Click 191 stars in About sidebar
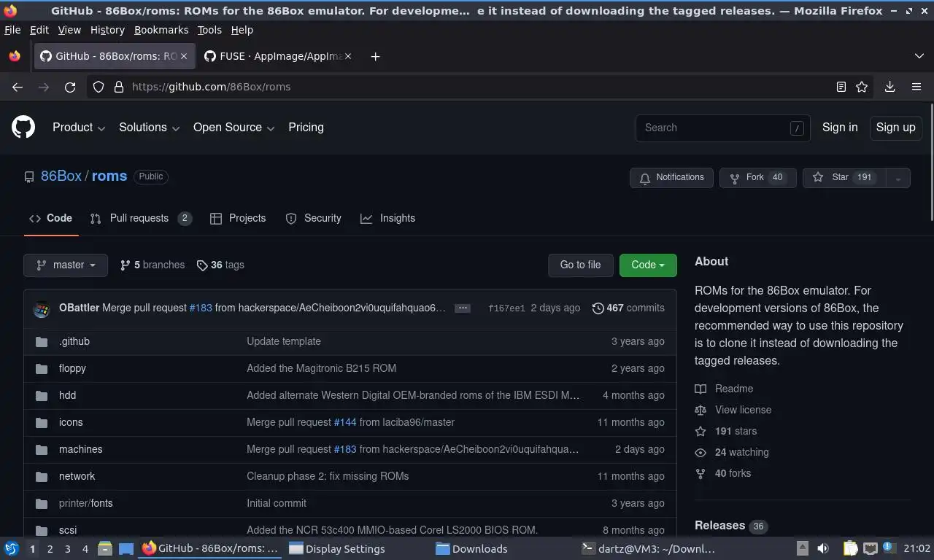This screenshot has height=560, width=934. [x=736, y=431]
